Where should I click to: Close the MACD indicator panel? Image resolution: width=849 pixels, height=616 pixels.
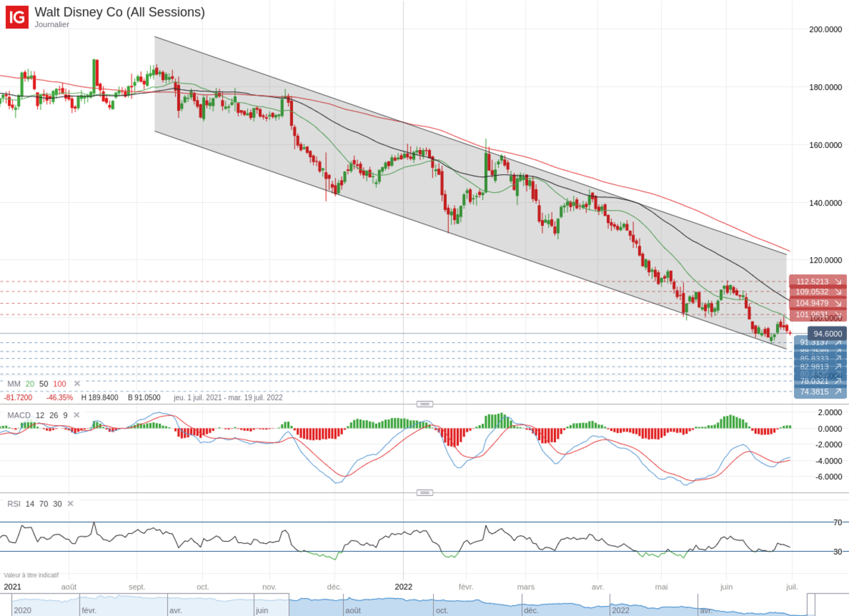pyautogui.click(x=76, y=415)
